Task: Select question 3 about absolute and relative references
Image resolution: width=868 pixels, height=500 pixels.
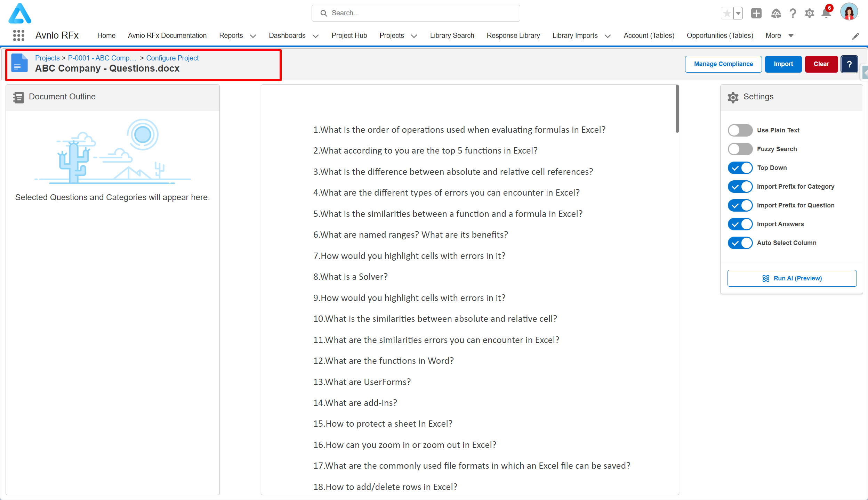Action: point(453,172)
